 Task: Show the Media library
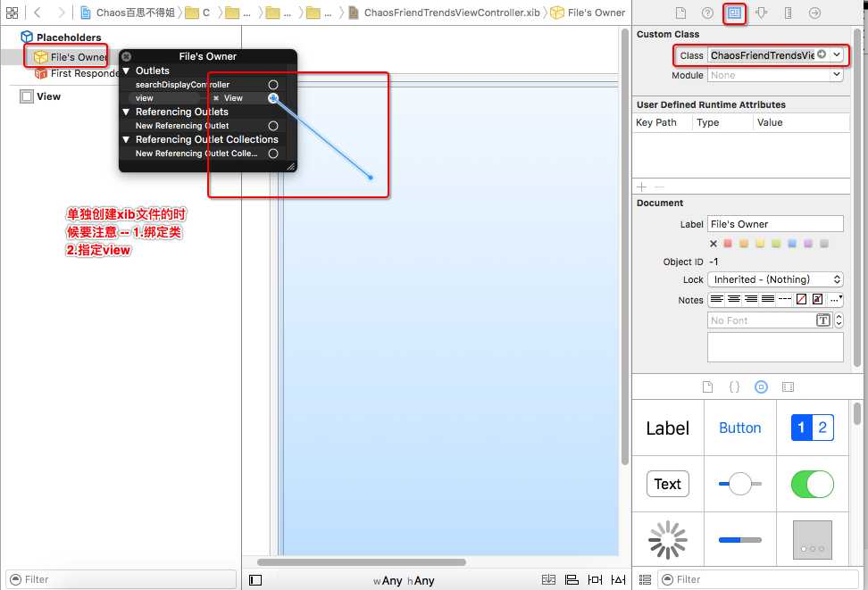(x=788, y=386)
